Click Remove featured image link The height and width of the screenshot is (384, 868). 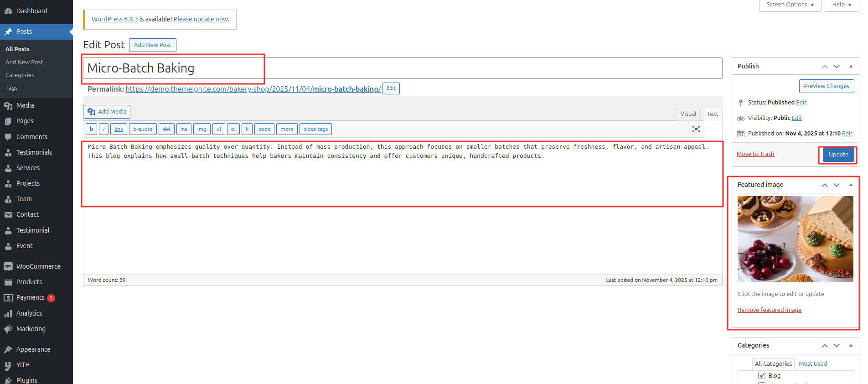pyautogui.click(x=770, y=310)
